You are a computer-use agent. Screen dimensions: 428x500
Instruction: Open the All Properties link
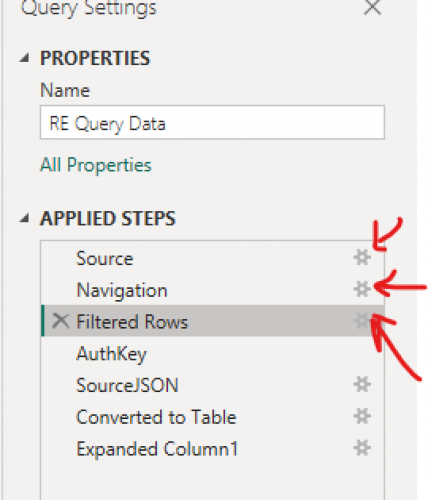click(x=96, y=165)
